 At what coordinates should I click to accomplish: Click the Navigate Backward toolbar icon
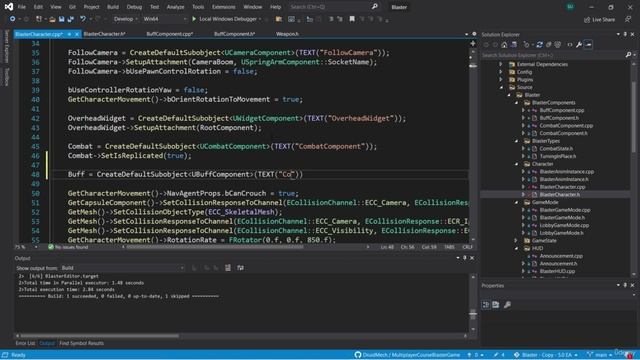click(x=12, y=19)
